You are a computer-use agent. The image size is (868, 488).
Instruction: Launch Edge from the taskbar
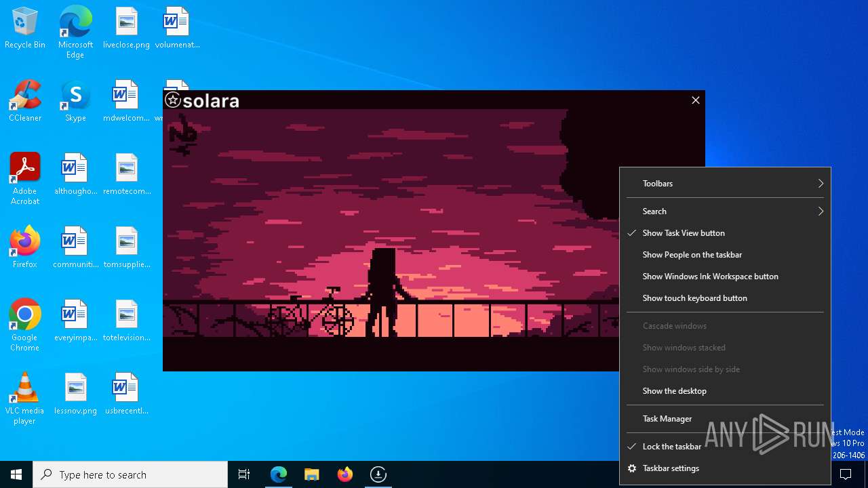coord(279,474)
